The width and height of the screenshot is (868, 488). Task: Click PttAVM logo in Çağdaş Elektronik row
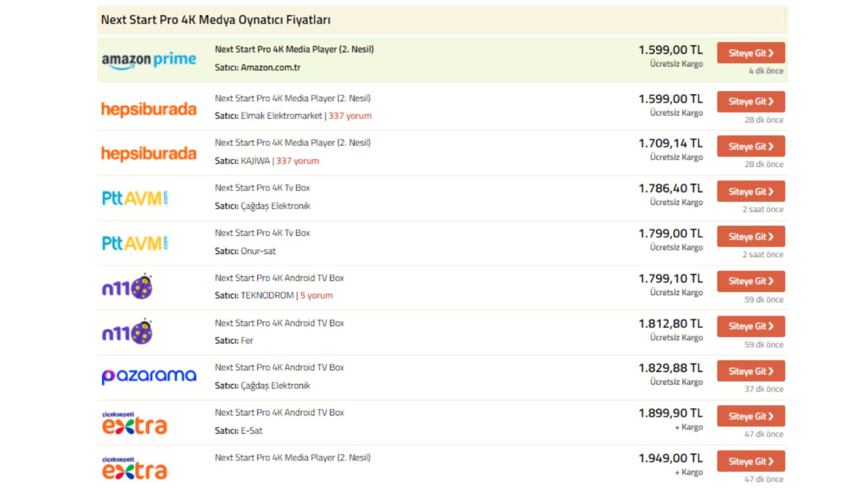[135, 198]
